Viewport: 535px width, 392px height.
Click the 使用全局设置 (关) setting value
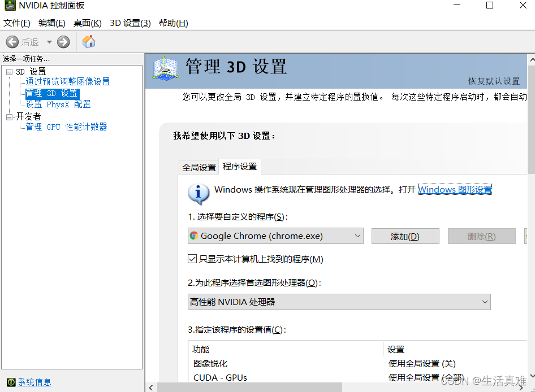click(422, 364)
